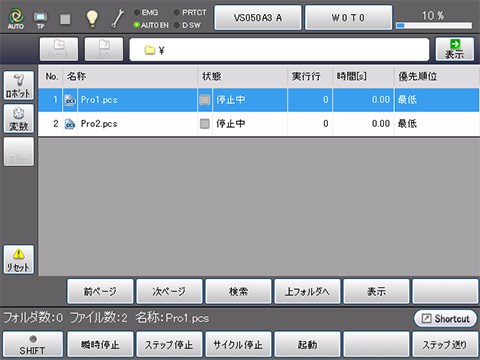Click the 検索 search button
Image resolution: width=480 pixels, height=360 pixels.
coord(238,292)
